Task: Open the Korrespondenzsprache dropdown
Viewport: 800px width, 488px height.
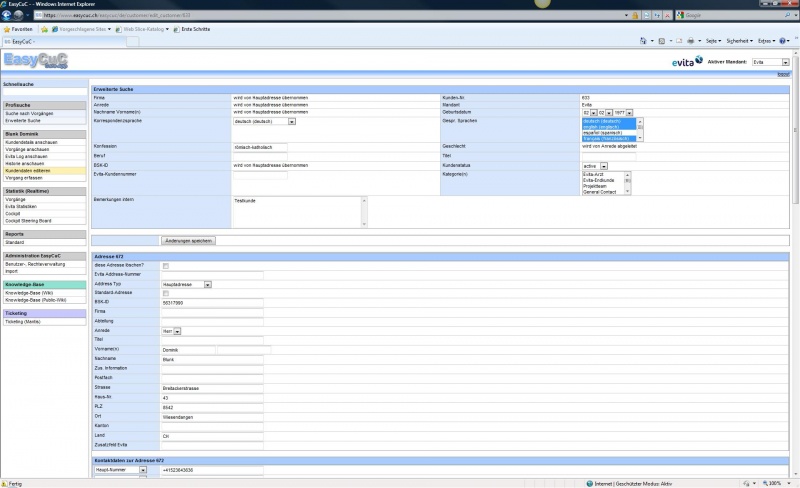Action: pyautogui.click(x=264, y=121)
